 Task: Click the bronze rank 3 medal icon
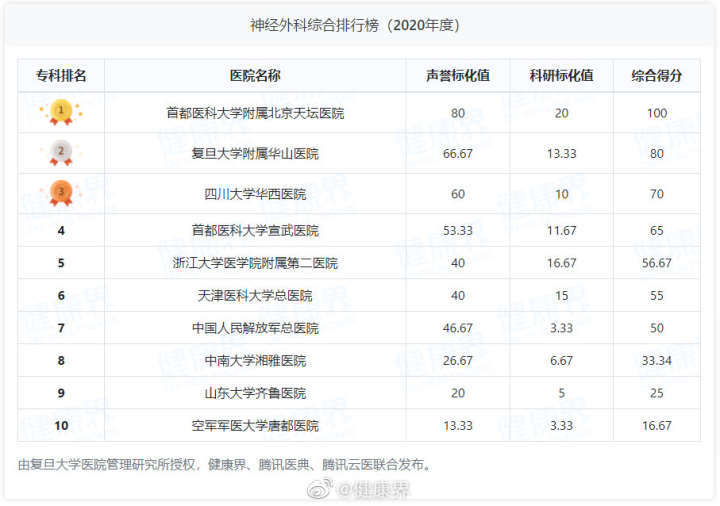pyautogui.click(x=61, y=193)
